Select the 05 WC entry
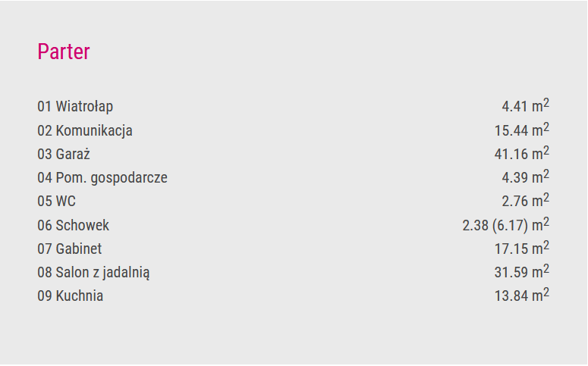588x366 pixels. (x=56, y=201)
